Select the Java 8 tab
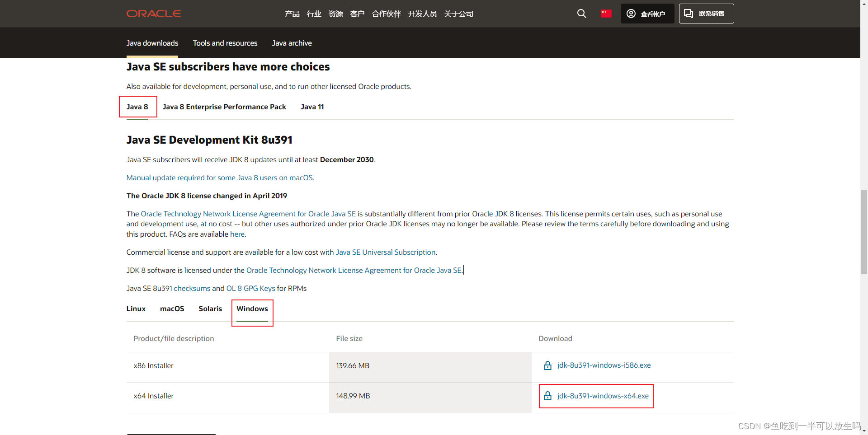Screen dimensions: 868x435 point(137,107)
